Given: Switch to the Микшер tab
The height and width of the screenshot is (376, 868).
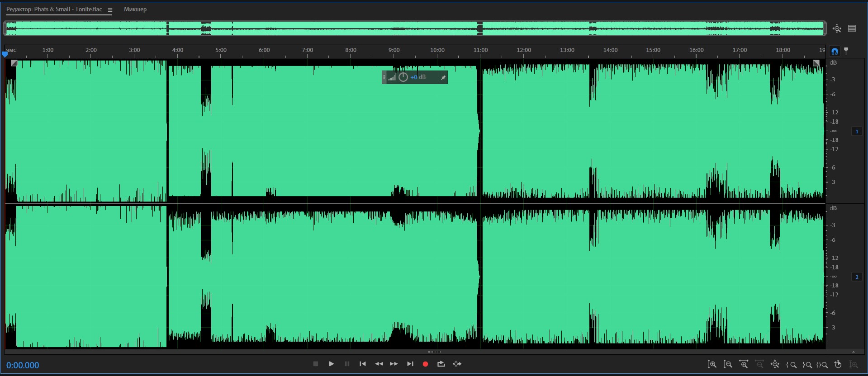Looking at the screenshot, I should pos(135,9).
